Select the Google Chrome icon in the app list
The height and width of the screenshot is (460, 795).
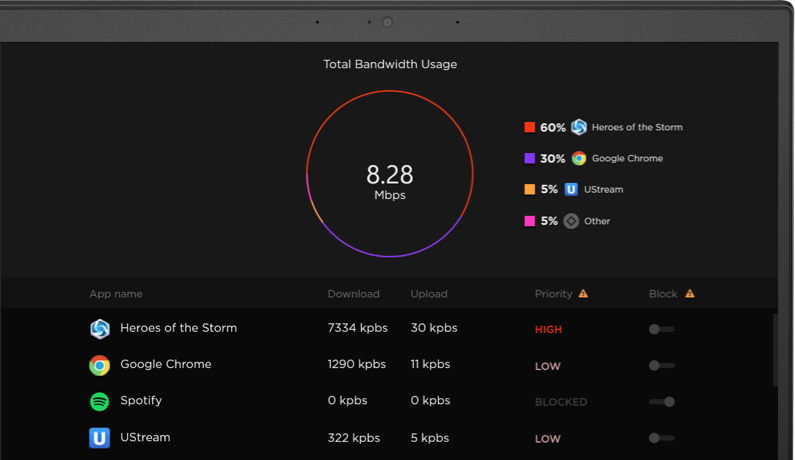click(99, 365)
